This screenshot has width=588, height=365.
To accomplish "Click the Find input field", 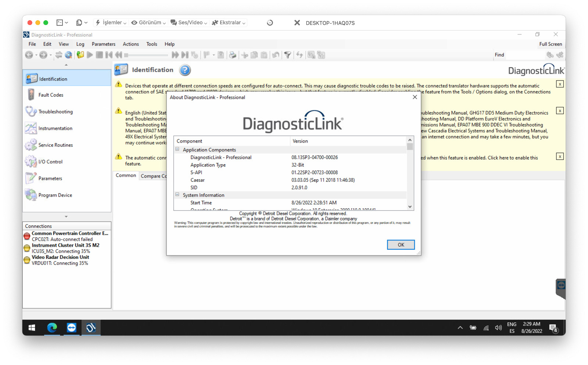I will (526, 55).
